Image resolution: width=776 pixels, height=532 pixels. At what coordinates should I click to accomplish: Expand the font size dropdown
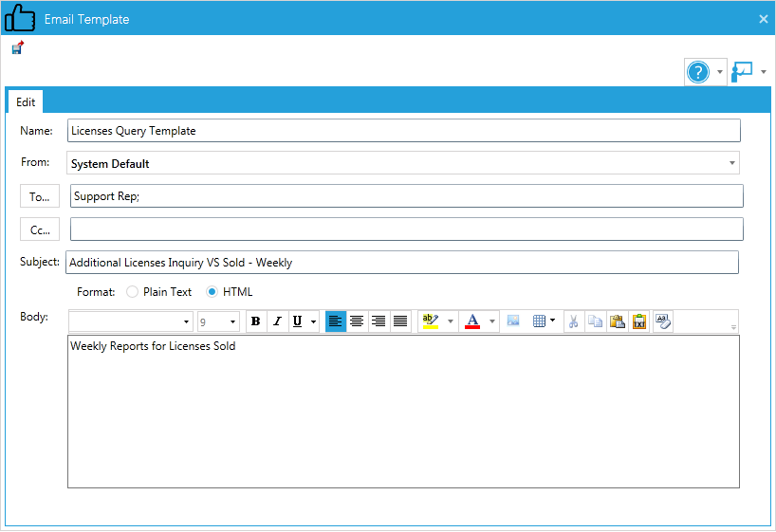point(233,322)
